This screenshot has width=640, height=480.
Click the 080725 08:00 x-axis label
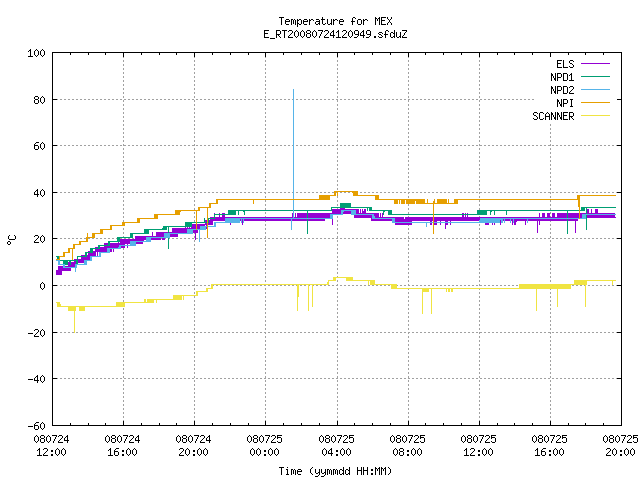click(407, 446)
